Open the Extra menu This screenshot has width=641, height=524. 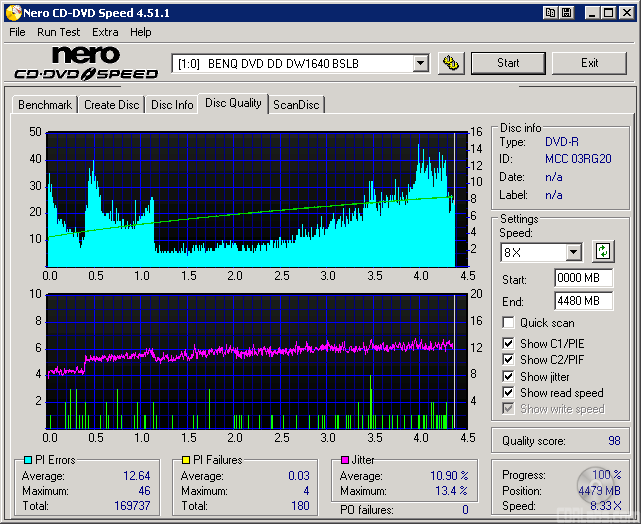105,32
